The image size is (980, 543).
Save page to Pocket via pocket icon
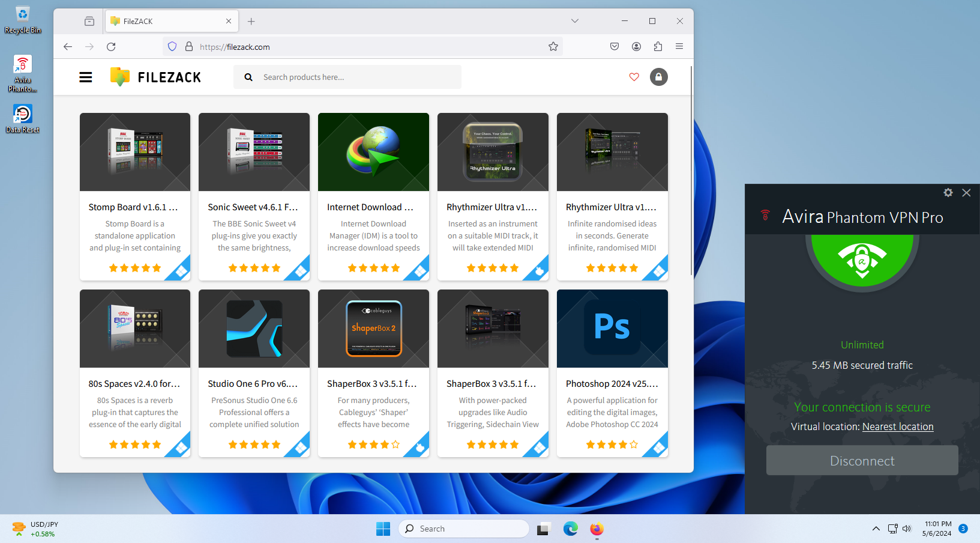[x=614, y=46]
